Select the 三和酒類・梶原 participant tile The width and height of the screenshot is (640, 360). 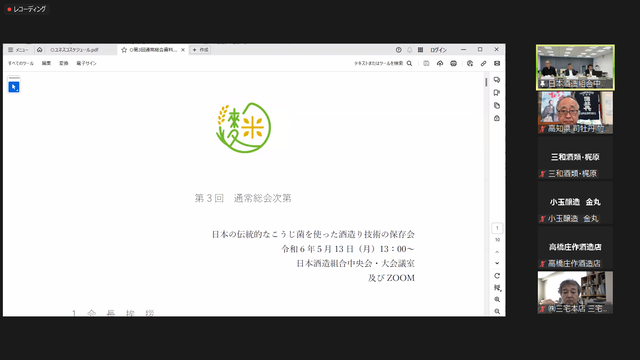[575, 158]
